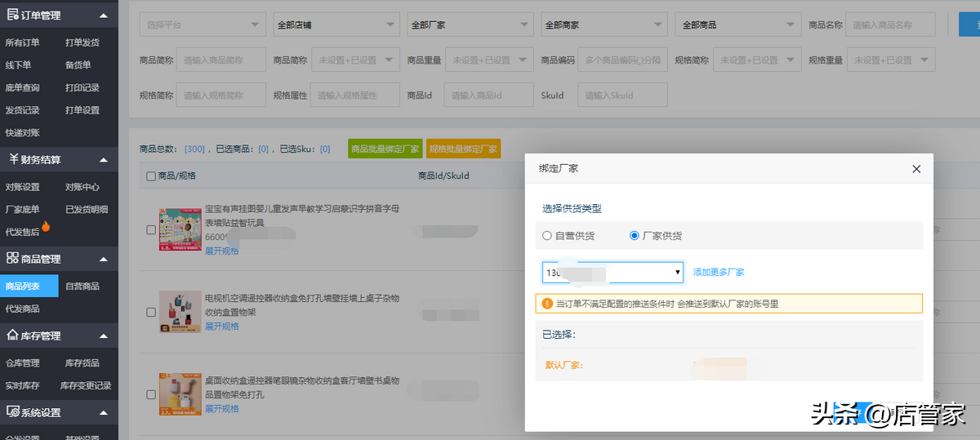Viewport: 980px width, 440px height.
Task: Click the 商品编码 input field
Action: (x=623, y=60)
